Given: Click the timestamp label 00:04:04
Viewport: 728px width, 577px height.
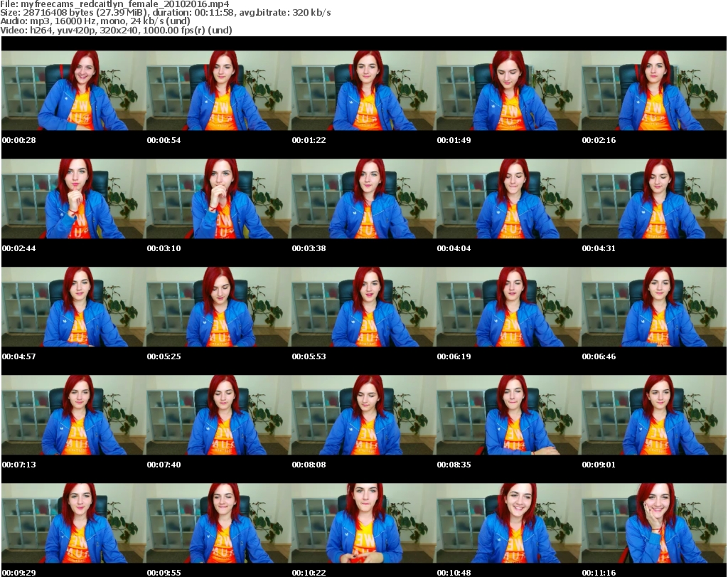Looking at the screenshot, I should (454, 248).
